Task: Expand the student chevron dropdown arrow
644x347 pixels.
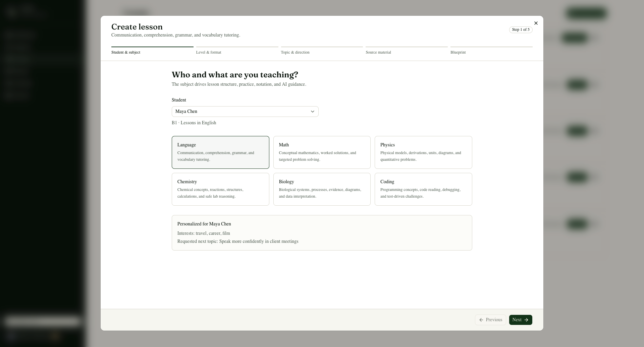Action: [x=312, y=112]
